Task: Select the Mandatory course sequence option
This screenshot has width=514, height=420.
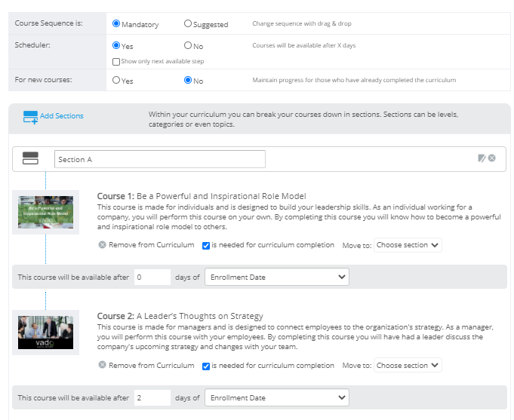Action: (116, 23)
